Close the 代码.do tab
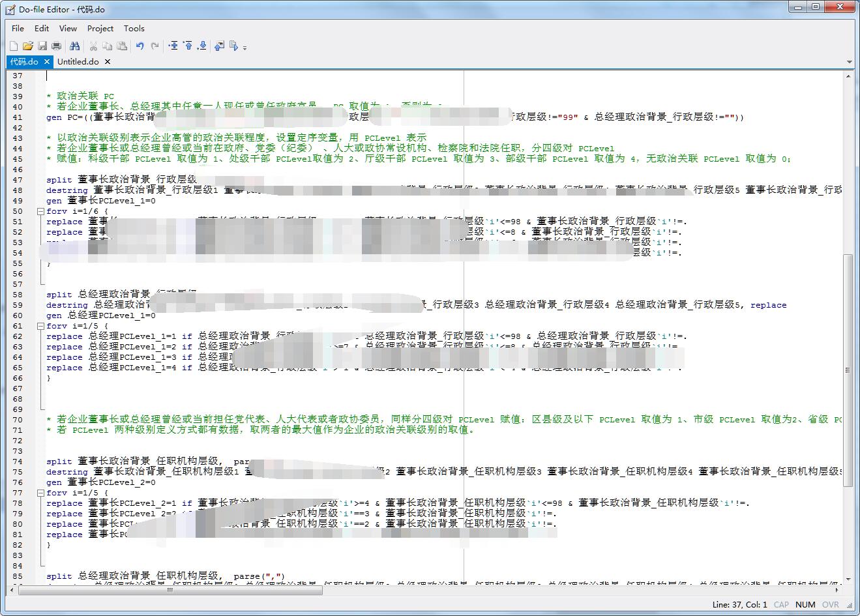The image size is (860, 616). 47,61
